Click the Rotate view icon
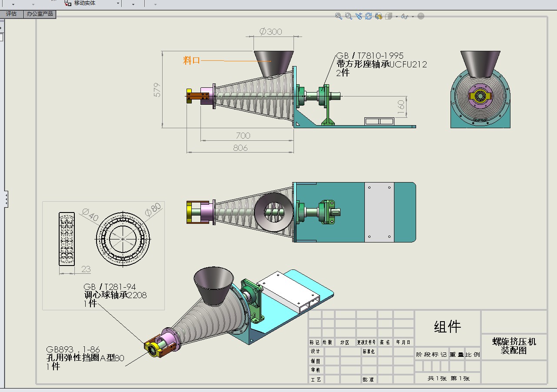557x392 pixels. tap(368, 16)
